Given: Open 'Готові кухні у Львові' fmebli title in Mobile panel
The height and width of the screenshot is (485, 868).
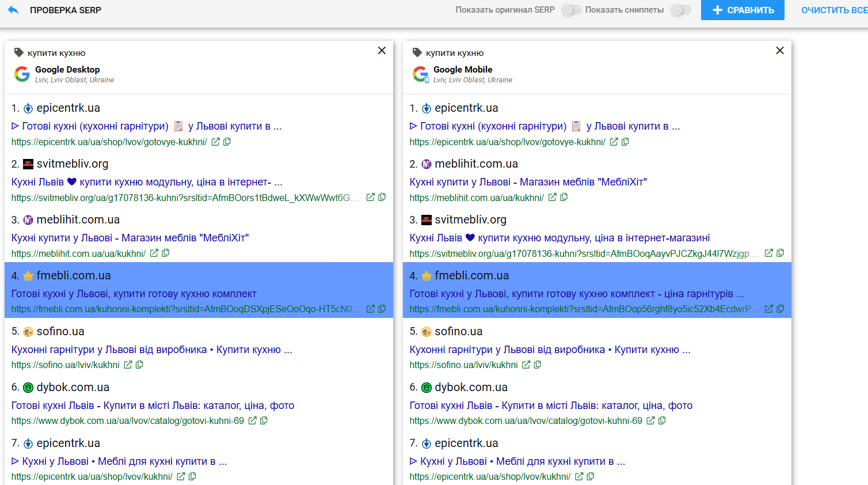Looking at the screenshot, I should (x=577, y=294).
